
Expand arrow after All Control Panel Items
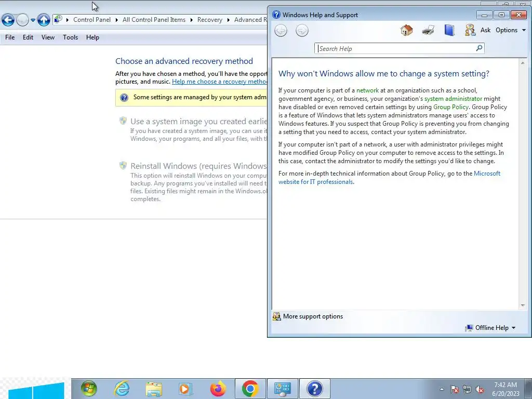click(191, 20)
